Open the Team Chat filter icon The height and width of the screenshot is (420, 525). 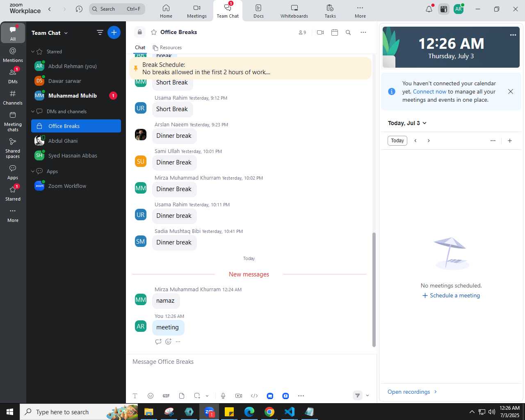100,32
